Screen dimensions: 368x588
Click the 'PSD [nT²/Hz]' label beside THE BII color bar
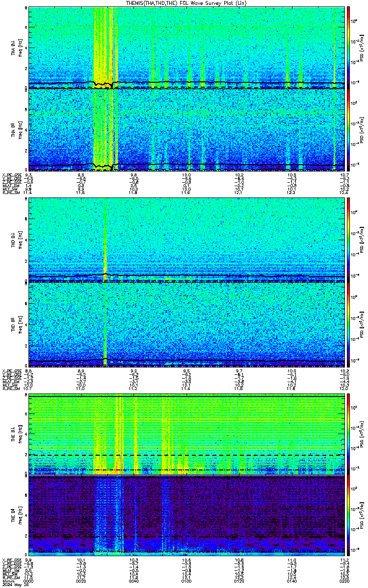coord(361,516)
